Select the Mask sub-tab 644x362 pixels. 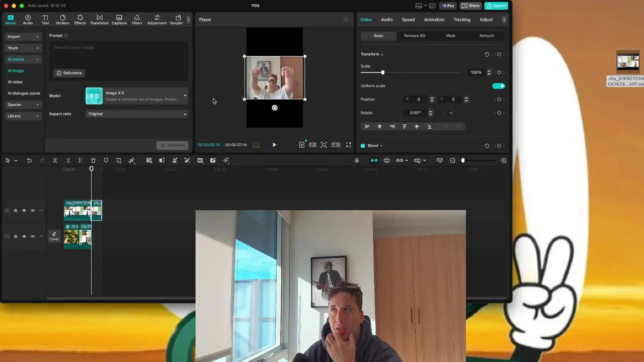click(x=450, y=36)
